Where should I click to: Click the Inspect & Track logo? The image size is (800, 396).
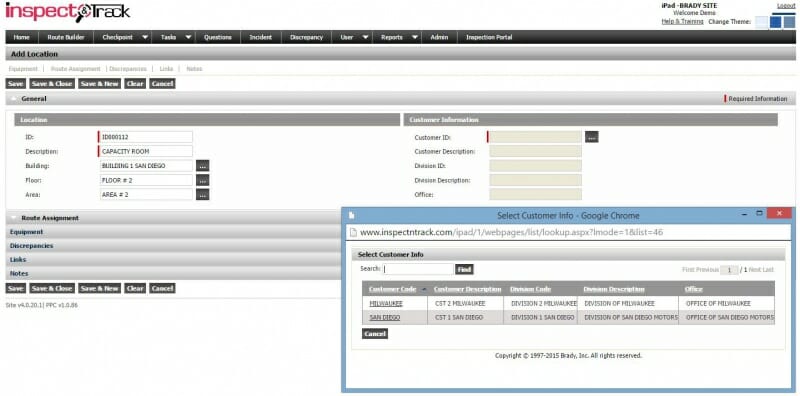click(67, 12)
